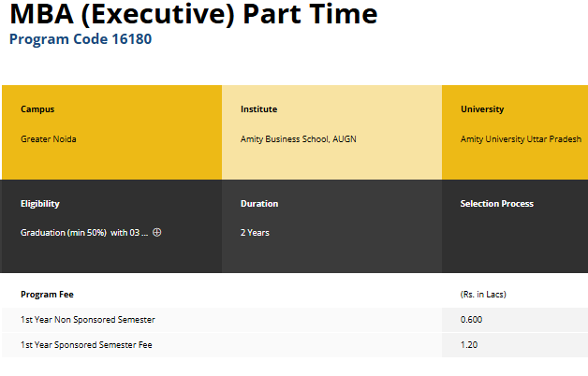Image resolution: width=588 pixels, height=376 pixels.
Task: Click the Institute column heading
Action: [258, 109]
